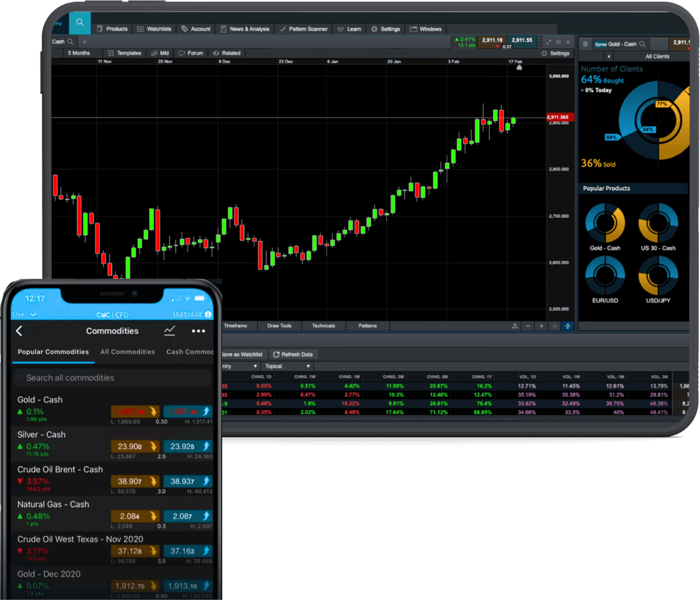Click the zoom out minus icon below the chart

[528, 326]
